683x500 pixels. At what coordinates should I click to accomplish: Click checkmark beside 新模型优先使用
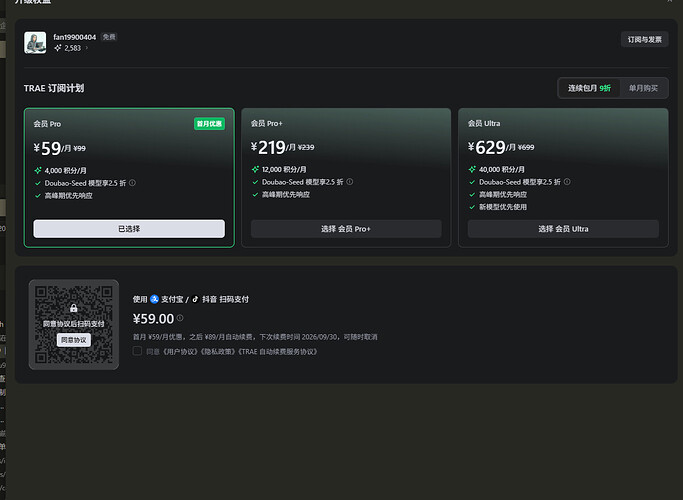coord(472,207)
